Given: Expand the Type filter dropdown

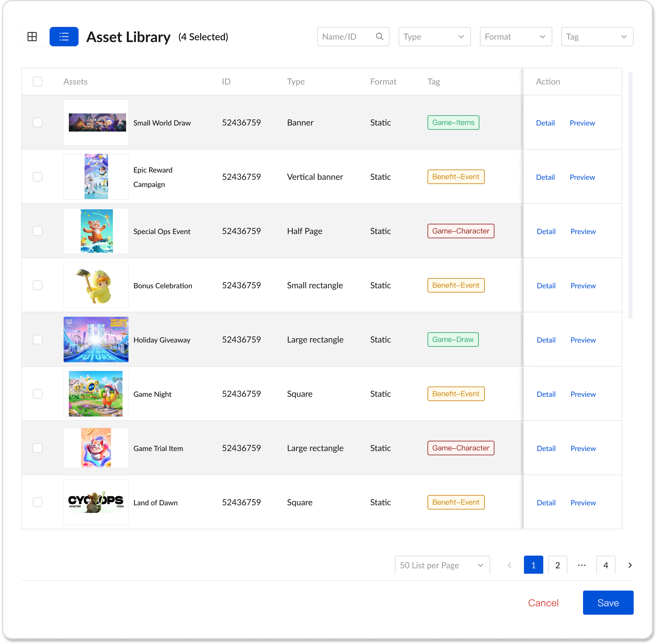Looking at the screenshot, I should coord(434,37).
